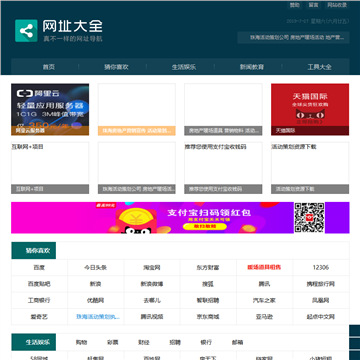Viewport: 360px width, 360px height.
Task: Select 猜你喜欢 in the navigation bar
Action: pos(116,67)
